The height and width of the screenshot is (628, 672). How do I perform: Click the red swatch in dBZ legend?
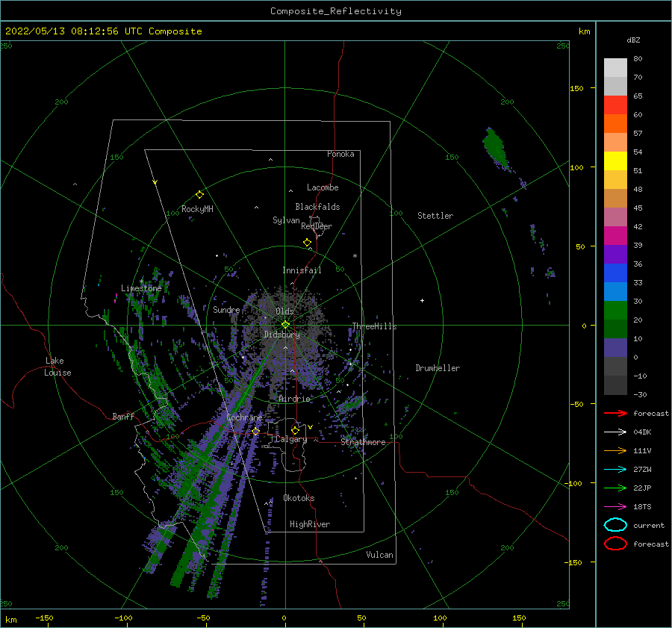click(x=615, y=105)
